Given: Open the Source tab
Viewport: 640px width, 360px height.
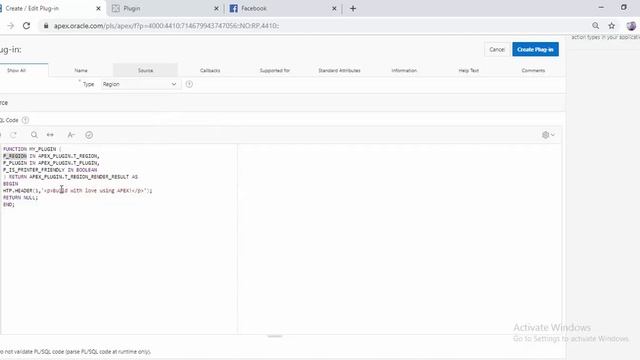Looking at the screenshot, I should [145, 70].
